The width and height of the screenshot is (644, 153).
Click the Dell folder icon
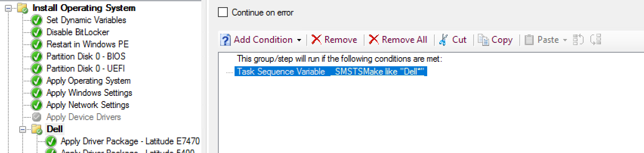pos(37,129)
